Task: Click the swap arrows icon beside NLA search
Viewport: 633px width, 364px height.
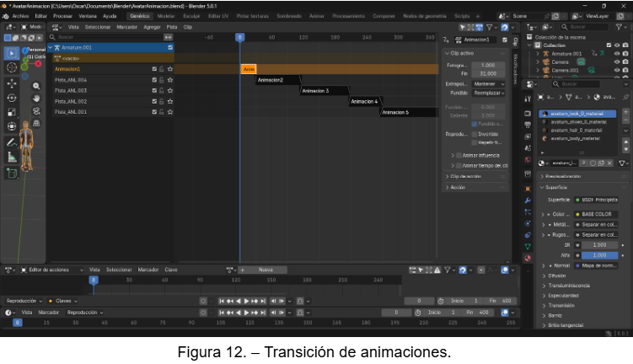Action: click(x=168, y=37)
